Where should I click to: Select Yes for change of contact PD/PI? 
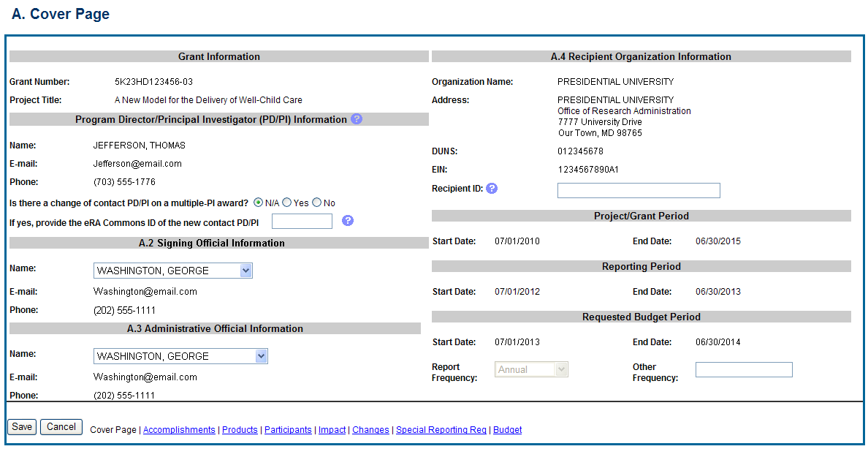pyautogui.click(x=287, y=203)
